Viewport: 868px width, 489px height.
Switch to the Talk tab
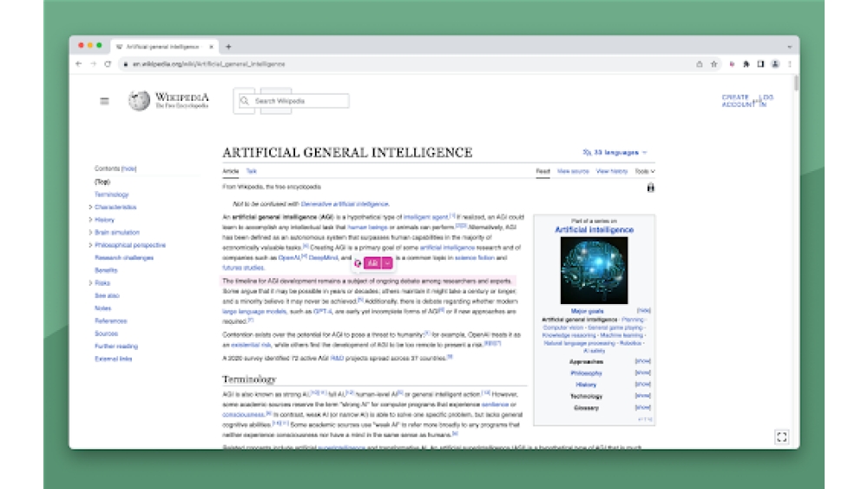coord(251,171)
